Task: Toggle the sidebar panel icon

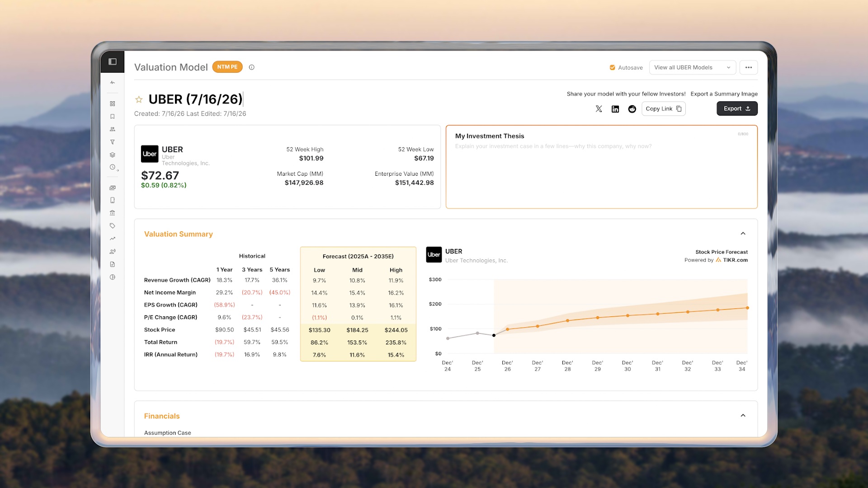Action: coord(113,62)
